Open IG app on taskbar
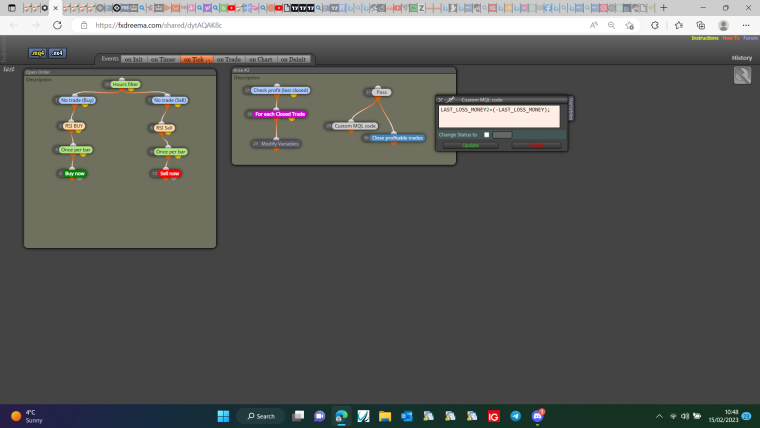 tap(493, 416)
